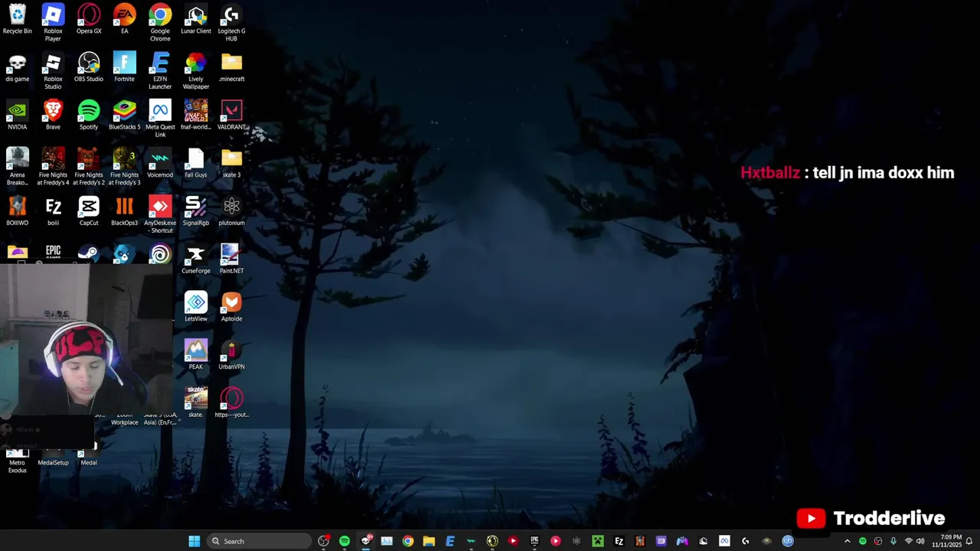This screenshot has width=980, height=551.
Task: Select the dis game skull icon
Action: coord(17,67)
